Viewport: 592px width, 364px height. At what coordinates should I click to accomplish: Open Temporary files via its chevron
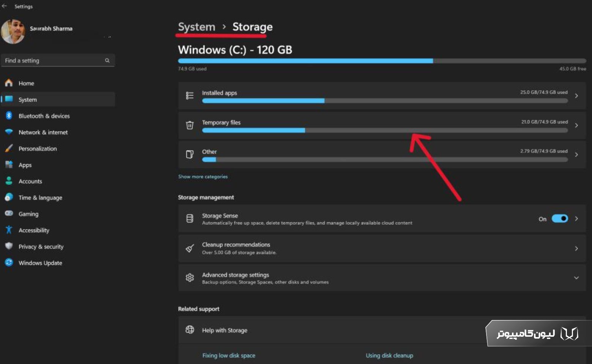pyautogui.click(x=576, y=125)
